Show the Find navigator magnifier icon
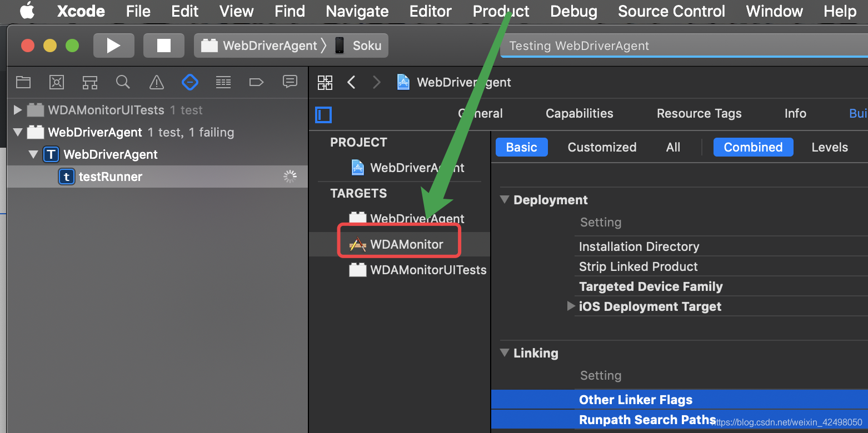This screenshot has width=868, height=433. [123, 83]
